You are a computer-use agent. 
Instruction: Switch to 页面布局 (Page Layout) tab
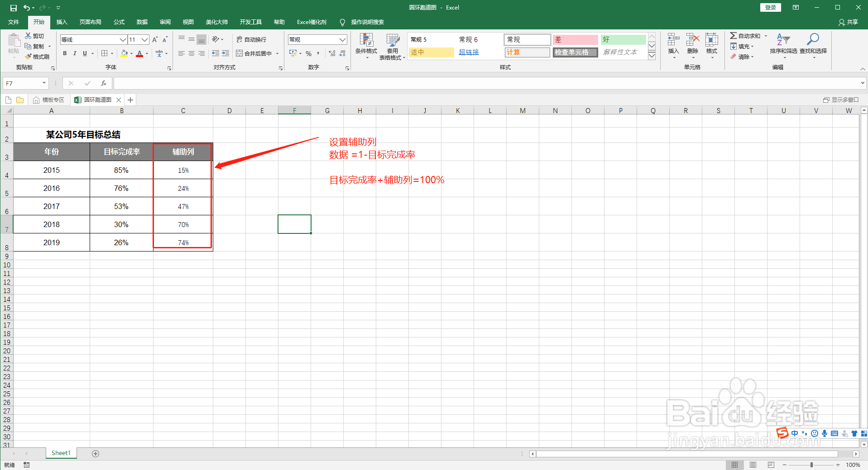[91, 22]
